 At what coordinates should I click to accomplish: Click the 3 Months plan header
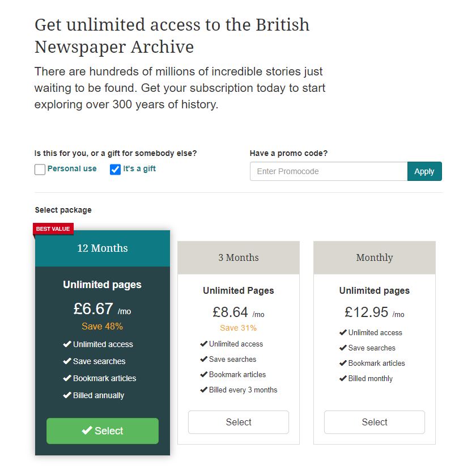tap(239, 257)
